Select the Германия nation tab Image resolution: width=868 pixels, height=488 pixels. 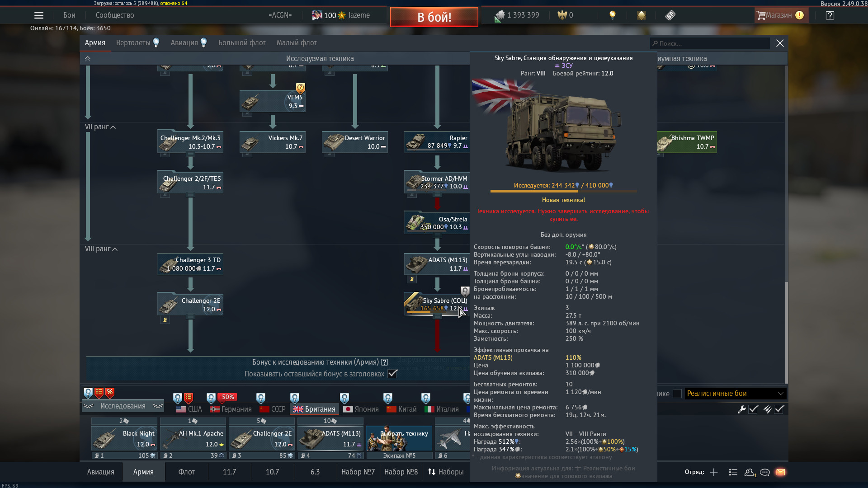[231, 409]
